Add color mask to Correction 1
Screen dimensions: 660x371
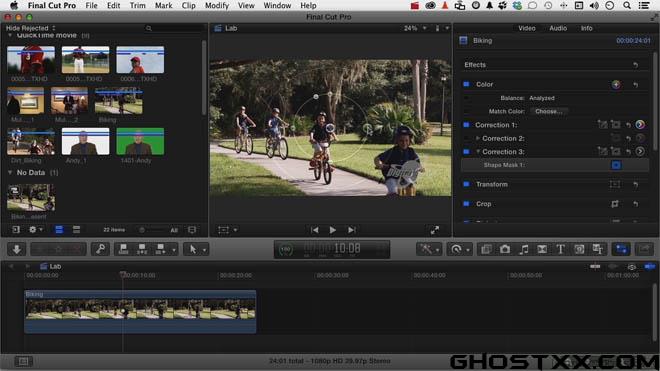(x=602, y=125)
